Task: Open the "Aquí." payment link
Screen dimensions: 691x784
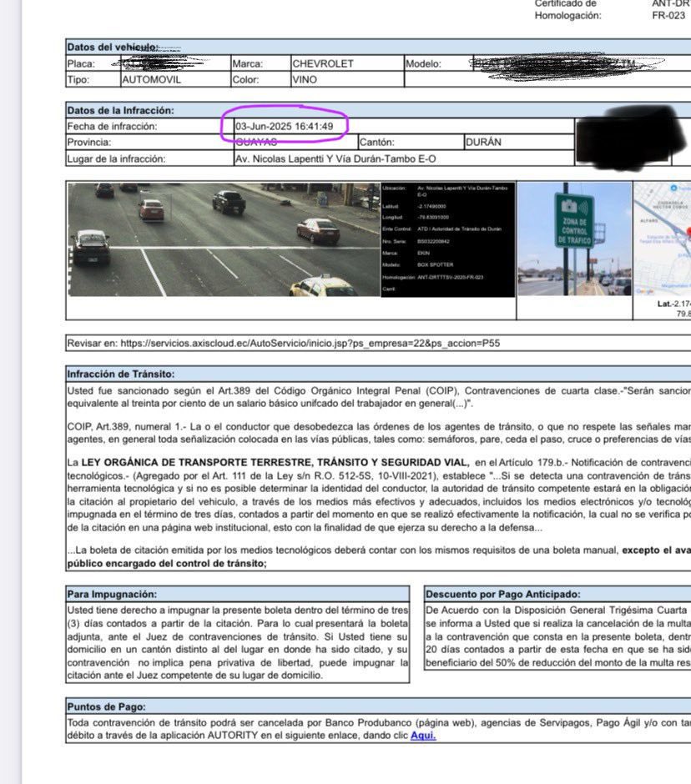Action: tap(423, 736)
